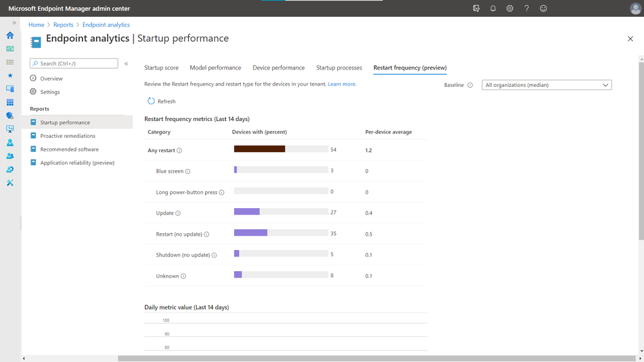Open Settings in side menu
Viewport: 644px width, 362px height.
pos(50,92)
